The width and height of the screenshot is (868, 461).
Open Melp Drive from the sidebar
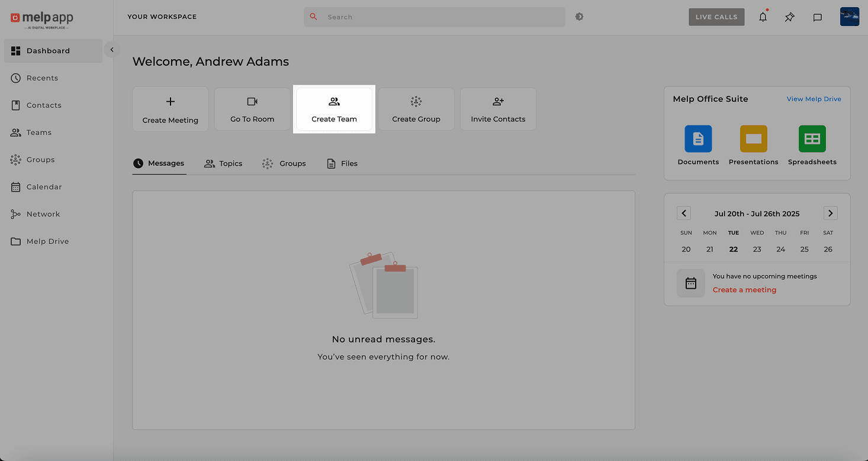pyautogui.click(x=47, y=241)
